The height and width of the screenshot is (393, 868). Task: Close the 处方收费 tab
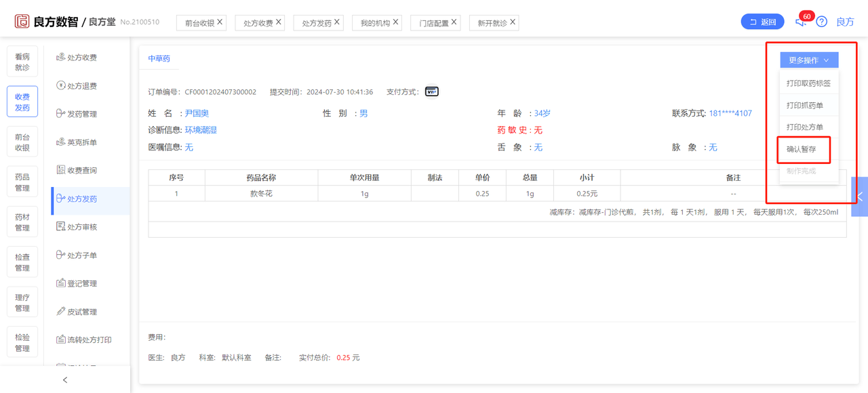pos(279,22)
